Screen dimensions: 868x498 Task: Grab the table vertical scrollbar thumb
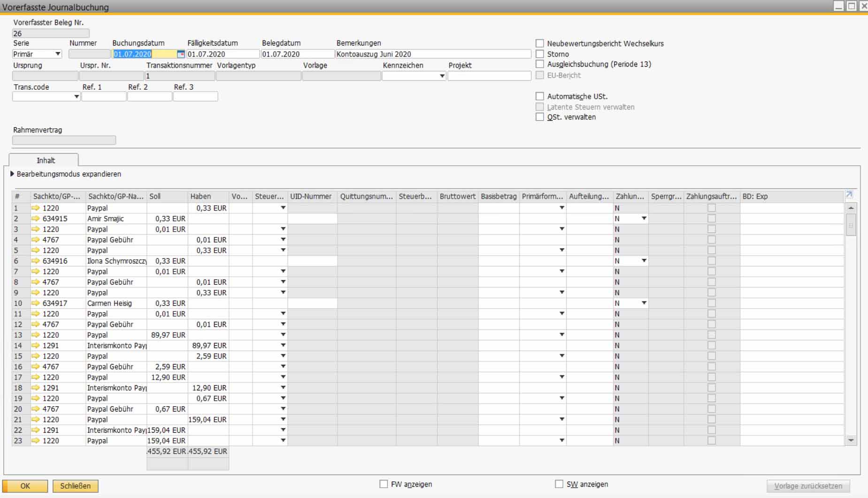[x=851, y=225]
